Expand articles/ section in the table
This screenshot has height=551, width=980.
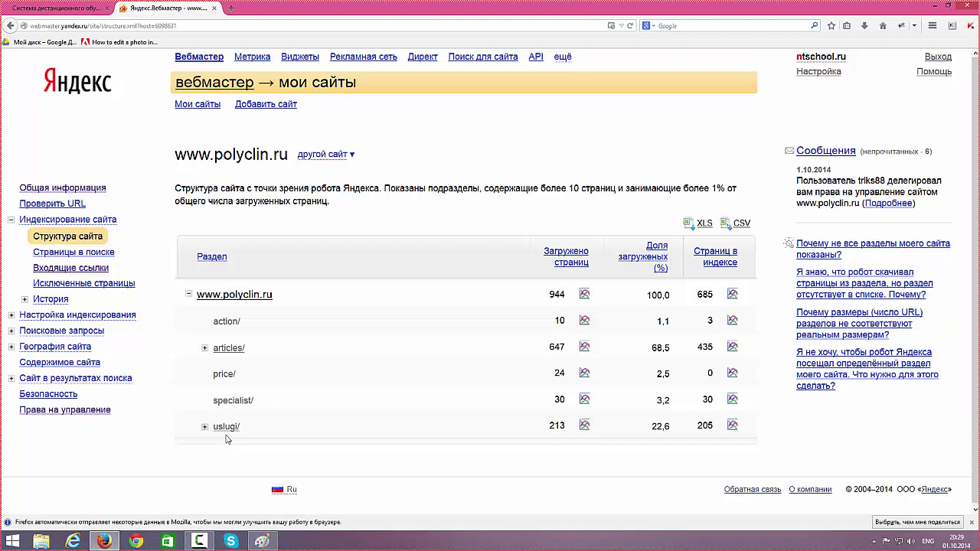(x=204, y=348)
